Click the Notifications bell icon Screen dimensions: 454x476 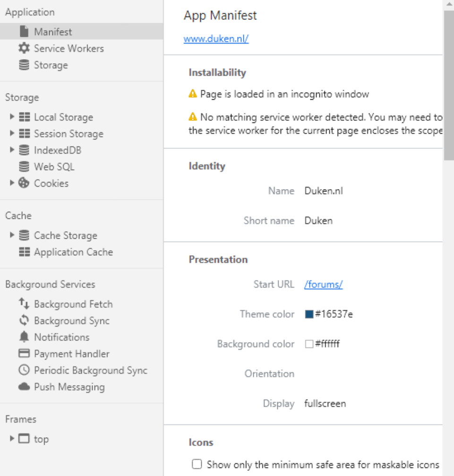coord(24,337)
